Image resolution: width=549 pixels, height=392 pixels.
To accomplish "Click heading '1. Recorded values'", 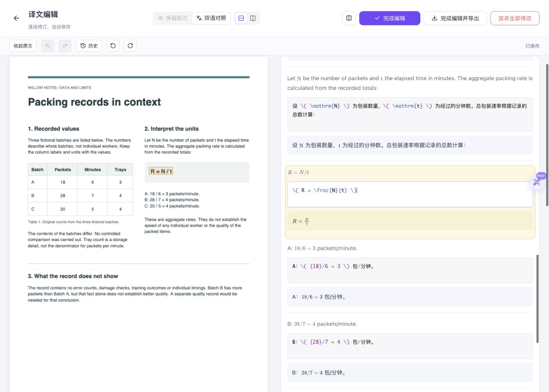I will click(x=53, y=129).
